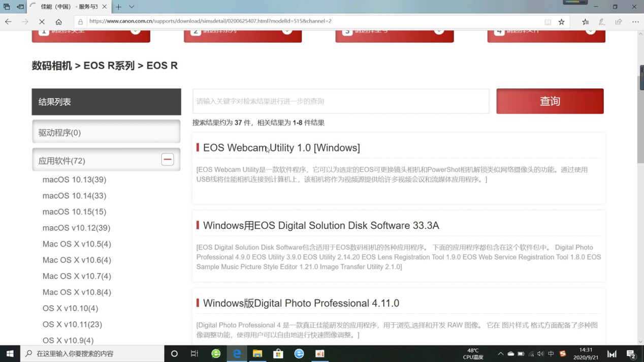Click the Add notes pen icon

[602, 21]
